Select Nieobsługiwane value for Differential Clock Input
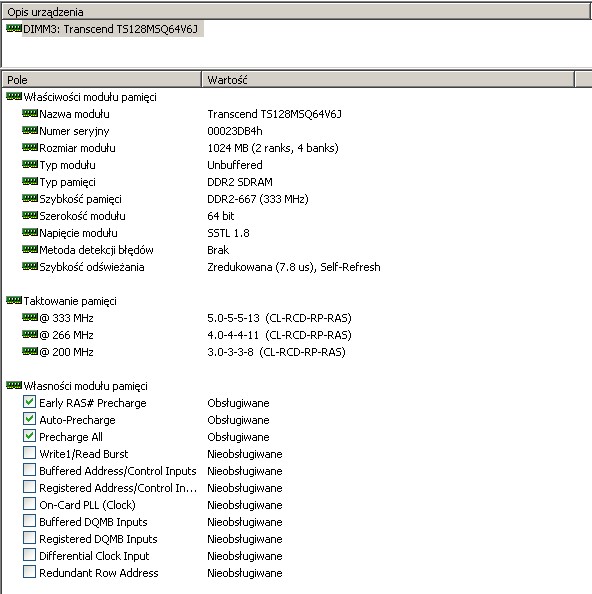592x594 pixels. 245,556
